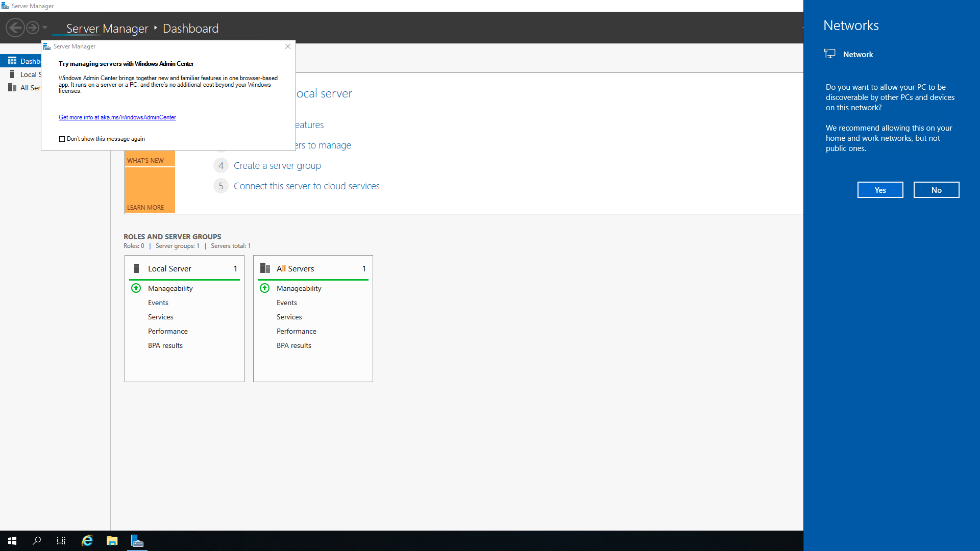Image resolution: width=980 pixels, height=551 pixels.
Task: Click All Servers tile count 1
Action: pos(364,268)
